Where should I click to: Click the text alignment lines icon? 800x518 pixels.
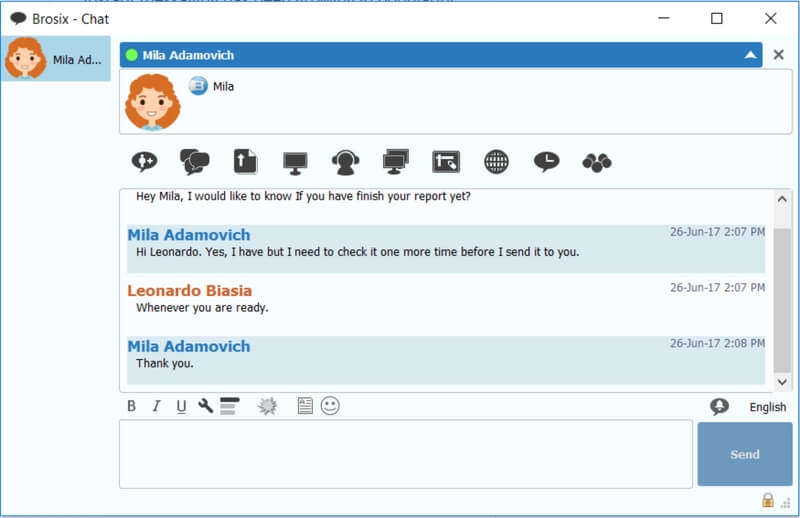(230, 406)
